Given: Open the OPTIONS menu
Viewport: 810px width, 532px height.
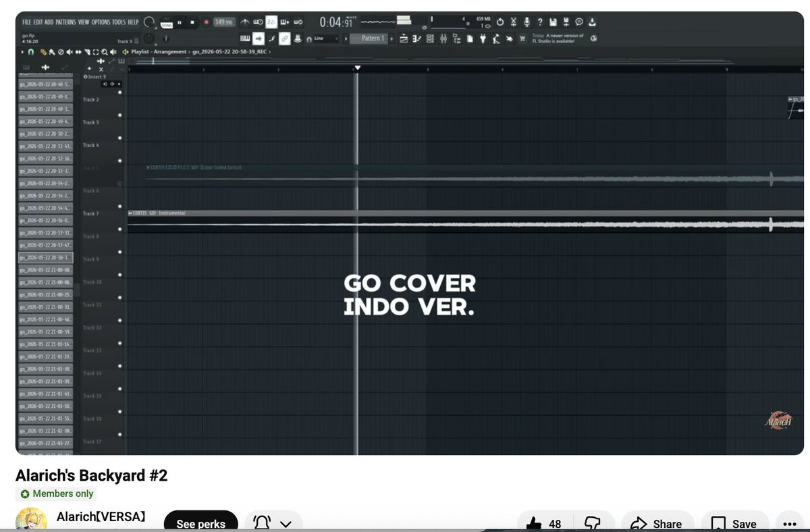Looking at the screenshot, I should coord(101,22).
